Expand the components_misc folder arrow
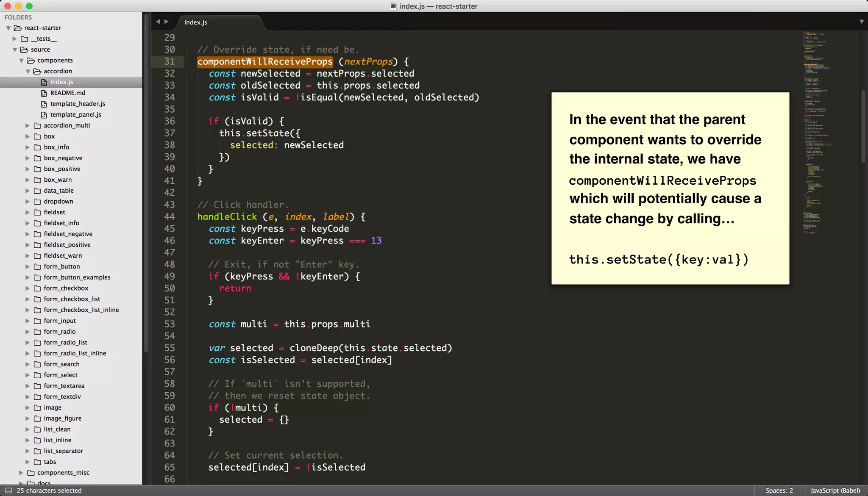Screen dimensions: 868x496 pos(21,473)
